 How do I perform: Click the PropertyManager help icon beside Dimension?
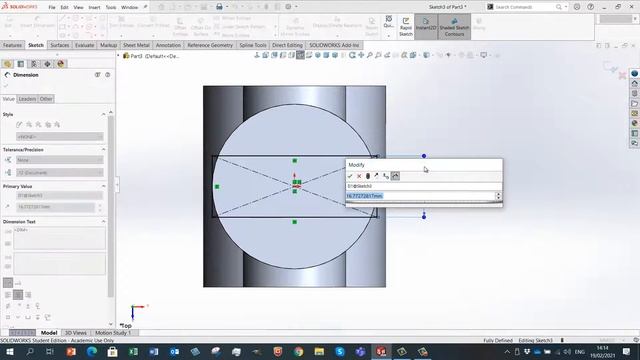click(108, 75)
